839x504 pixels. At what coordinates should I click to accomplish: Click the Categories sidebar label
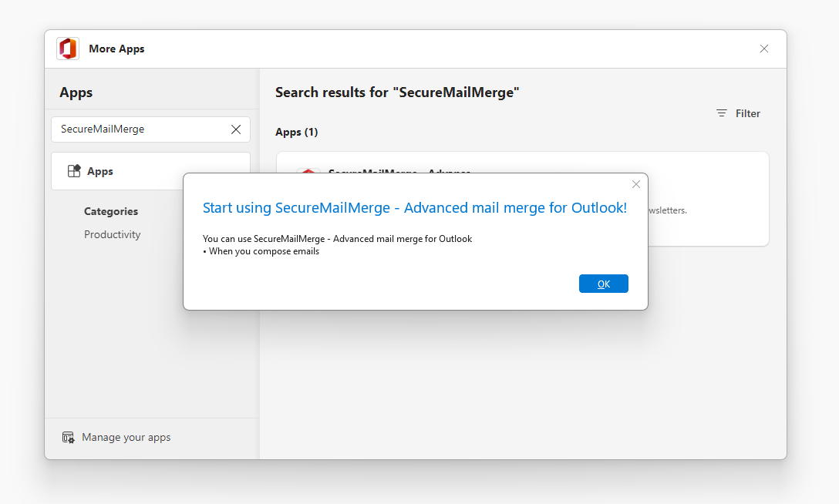110,211
